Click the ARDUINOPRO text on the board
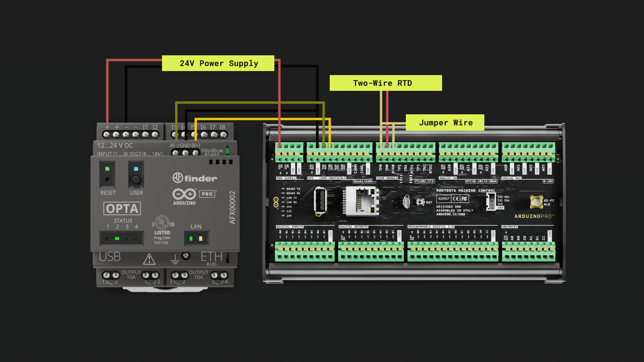644x362 pixels. click(x=534, y=216)
